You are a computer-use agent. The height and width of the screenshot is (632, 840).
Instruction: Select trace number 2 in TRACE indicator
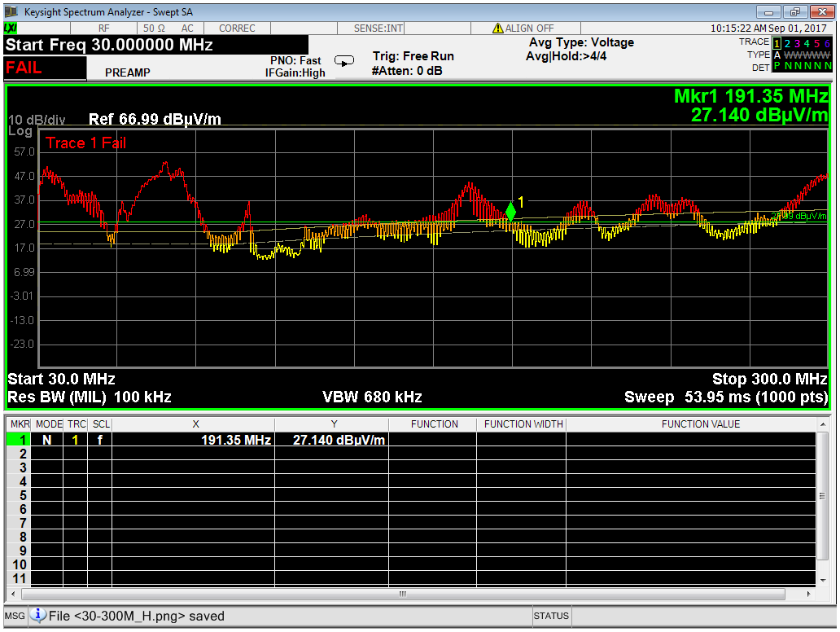click(x=787, y=43)
